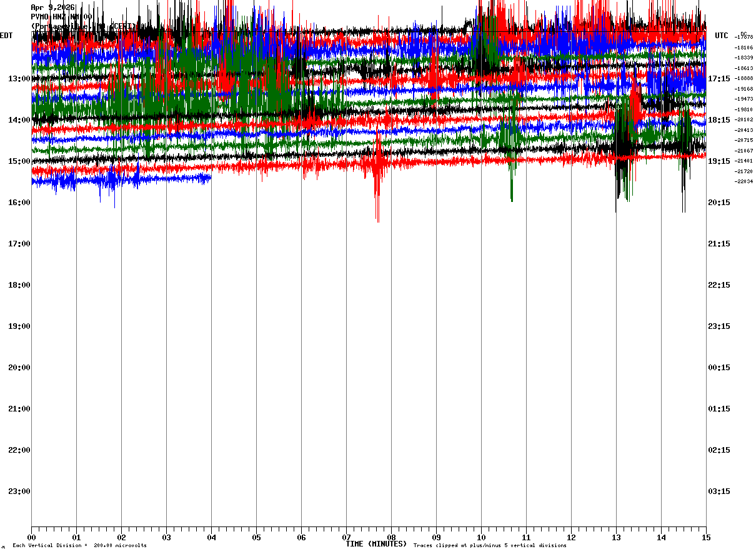Click the 05 minute tick label
Image resolution: width=756 pixels, height=554 pixels.
256,537
